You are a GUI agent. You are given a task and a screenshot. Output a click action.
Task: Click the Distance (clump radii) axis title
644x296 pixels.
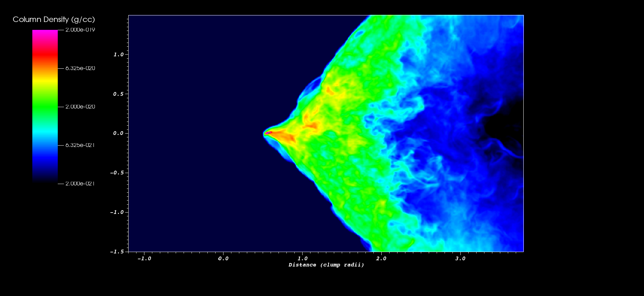[x=326, y=265]
